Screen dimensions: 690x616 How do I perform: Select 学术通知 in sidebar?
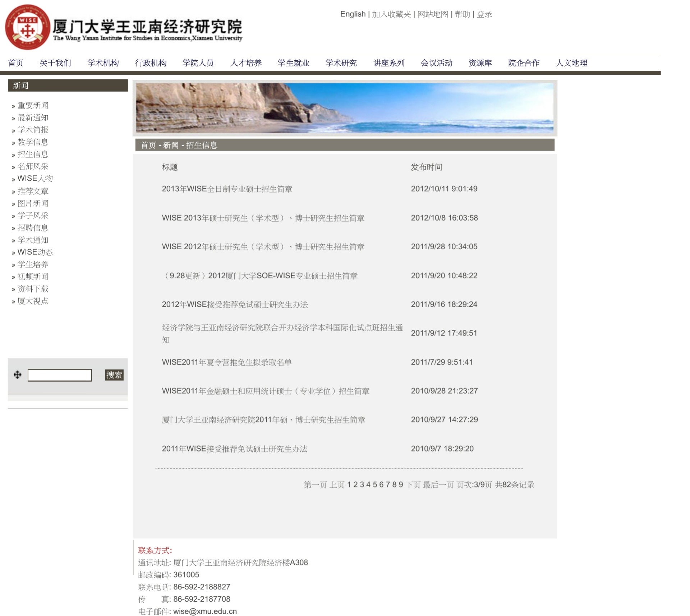tap(33, 240)
